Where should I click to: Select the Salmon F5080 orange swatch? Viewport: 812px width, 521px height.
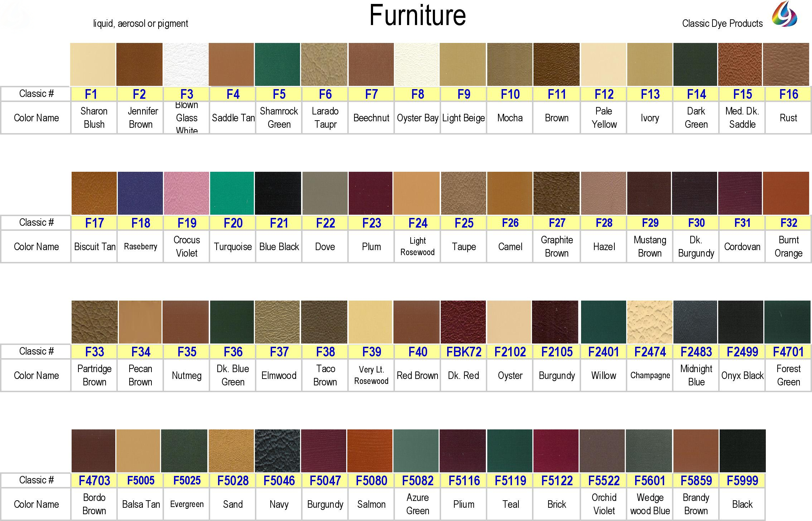pyautogui.click(x=370, y=451)
